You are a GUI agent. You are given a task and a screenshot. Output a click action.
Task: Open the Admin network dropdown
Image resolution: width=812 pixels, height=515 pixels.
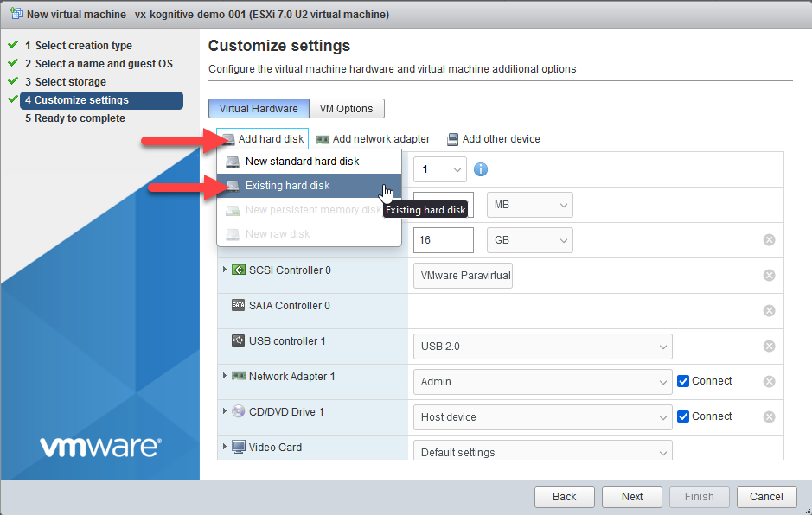coord(542,381)
